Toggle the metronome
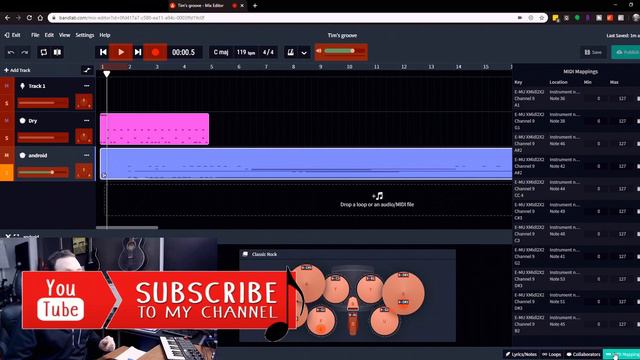640x360 pixels. [x=291, y=52]
